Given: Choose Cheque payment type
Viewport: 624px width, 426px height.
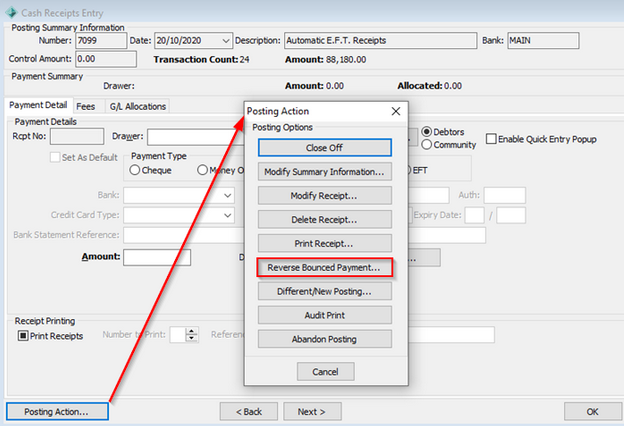Looking at the screenshot, I should 135,170.
